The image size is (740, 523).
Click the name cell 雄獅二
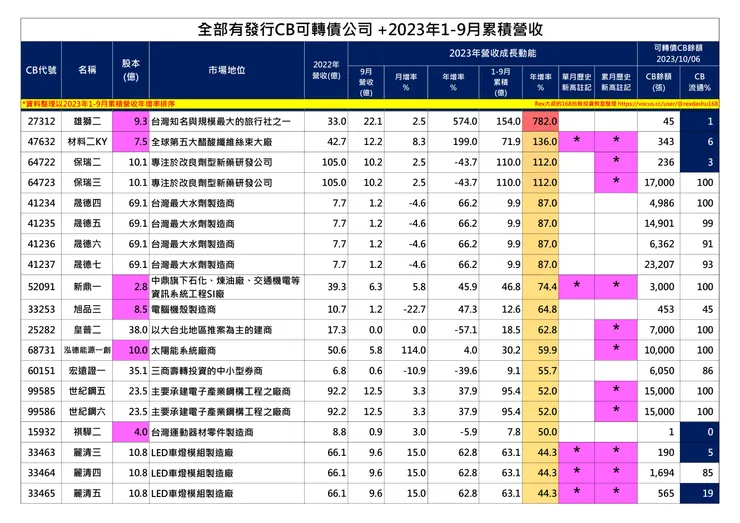click(x=87, y=121)
